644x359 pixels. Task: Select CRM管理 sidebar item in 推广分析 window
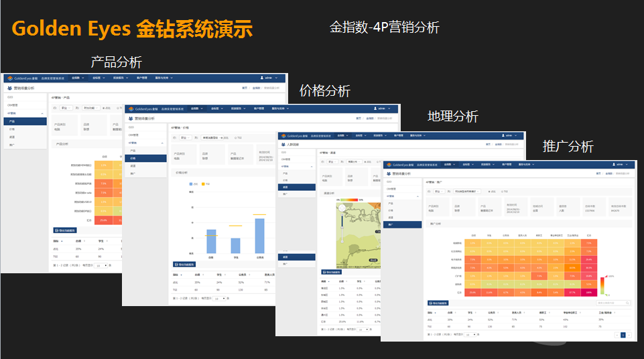403,189
